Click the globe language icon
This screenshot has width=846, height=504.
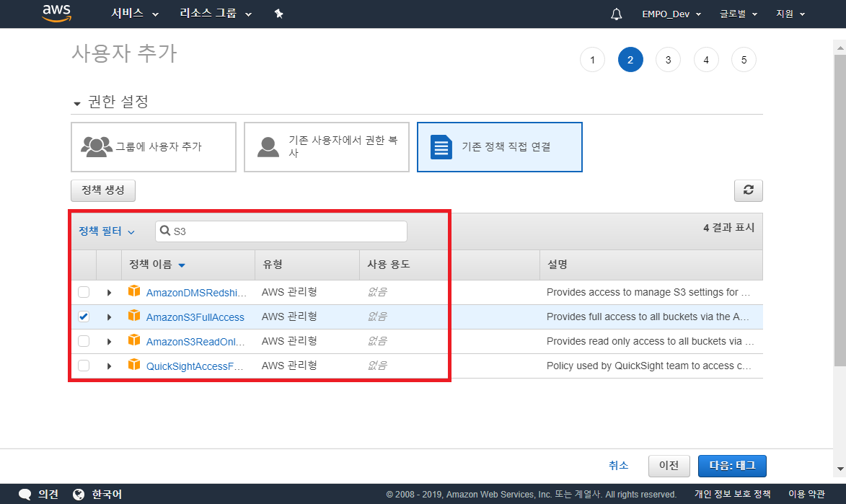click(79, 495)
